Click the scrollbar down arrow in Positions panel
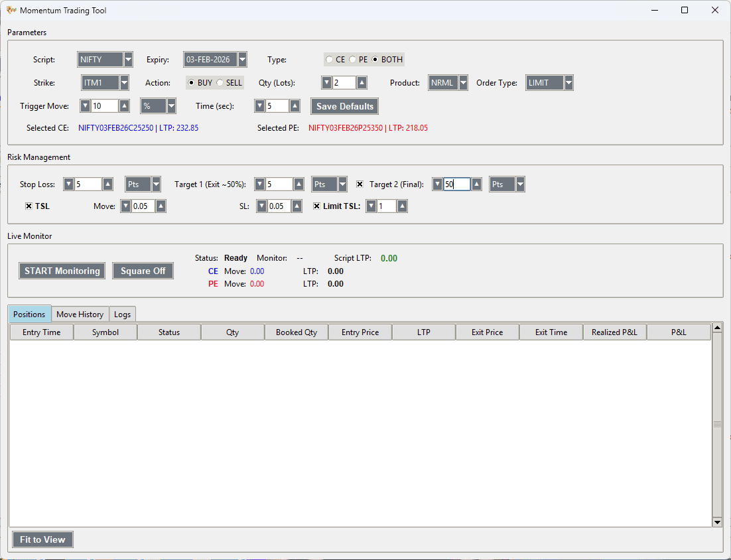The width and height of the screenshot is (731, 560). 717,522
